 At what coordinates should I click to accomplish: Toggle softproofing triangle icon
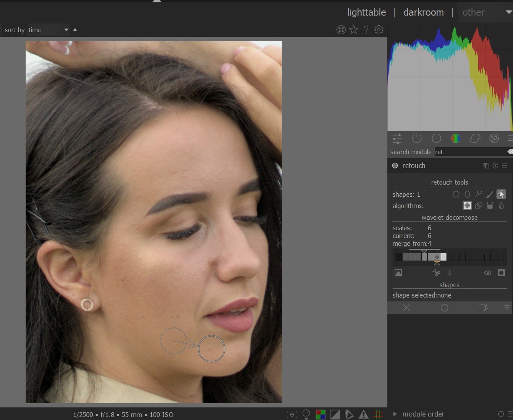[349, 414]
